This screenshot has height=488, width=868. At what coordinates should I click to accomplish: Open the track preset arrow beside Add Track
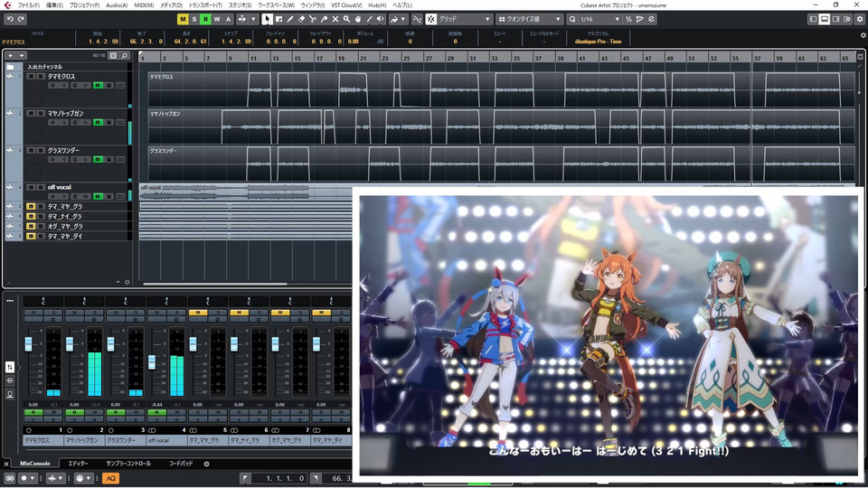pyautogui.click(x=22, y=55)
